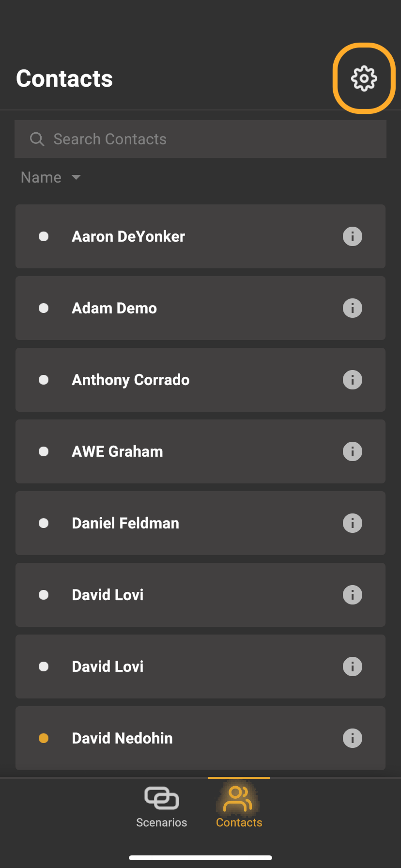
Task: Tap David Nedohin's orange status dot
Action: 44,738
